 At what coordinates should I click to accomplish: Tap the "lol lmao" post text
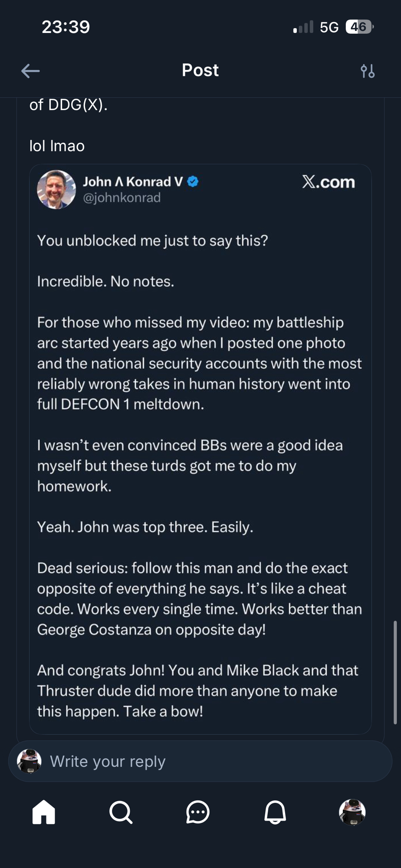pos(57,146)
